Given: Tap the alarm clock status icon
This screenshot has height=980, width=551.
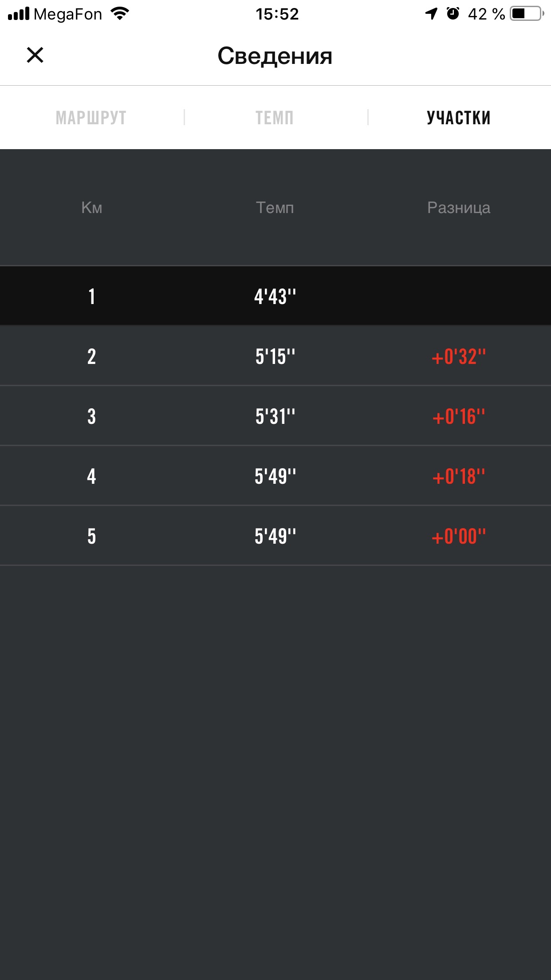Looking at the screenshot, I should coord(453,14).
